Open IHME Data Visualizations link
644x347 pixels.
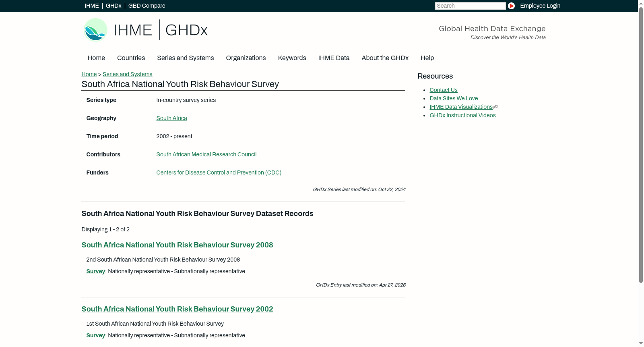(x=461, y=107)
